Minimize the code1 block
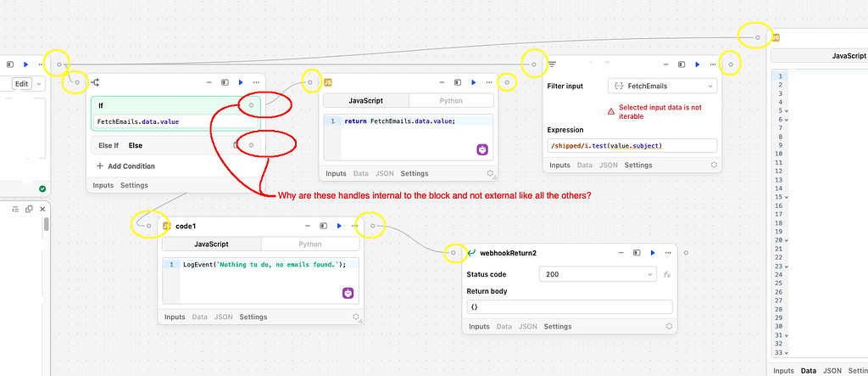The width and height of the screenshot is (868, 376). [308, 226]
